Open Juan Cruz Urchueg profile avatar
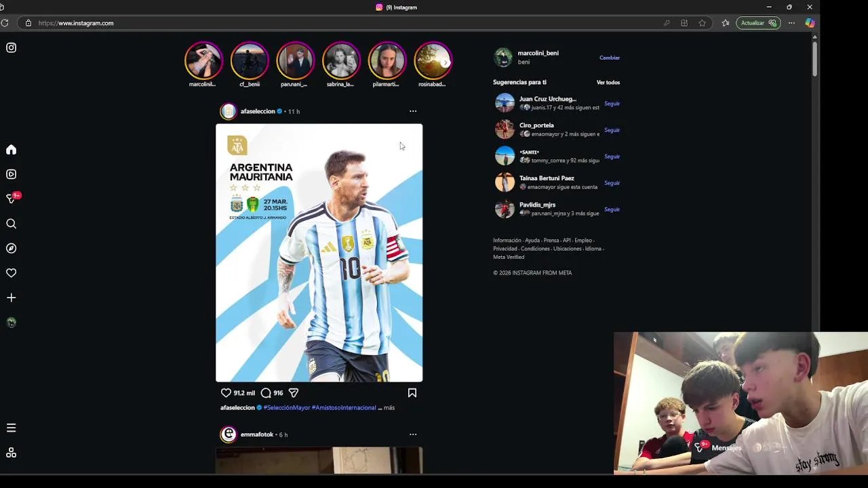This screenshot has height=488, width=868. (x=505, y=103)
